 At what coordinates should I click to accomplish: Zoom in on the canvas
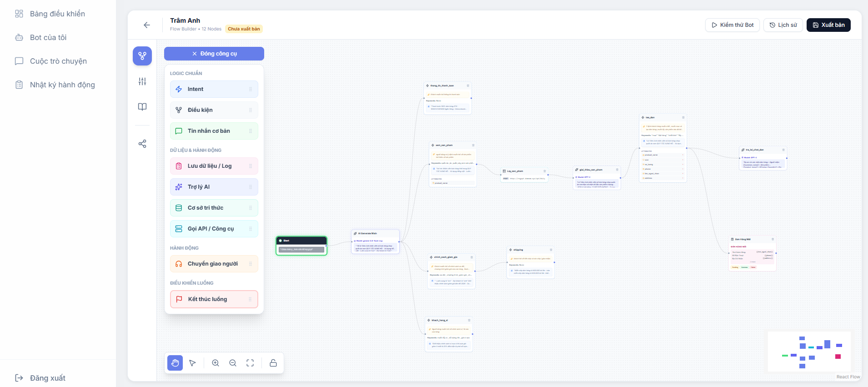click(x=216, y=363)
